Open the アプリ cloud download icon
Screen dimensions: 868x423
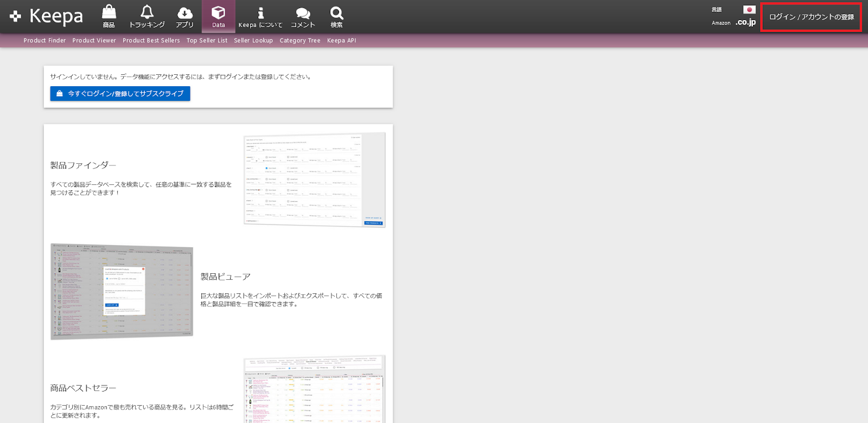(x=185, y=16)
